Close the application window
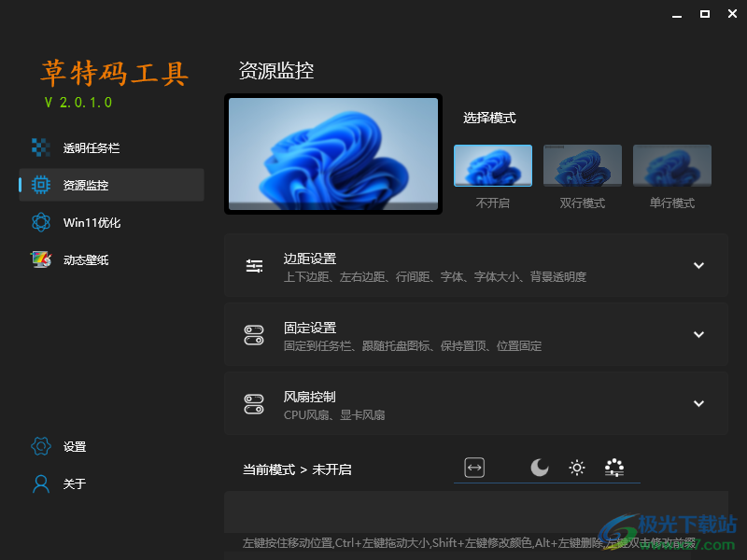Viewport: 747px width, 560px height. point(733,14)
